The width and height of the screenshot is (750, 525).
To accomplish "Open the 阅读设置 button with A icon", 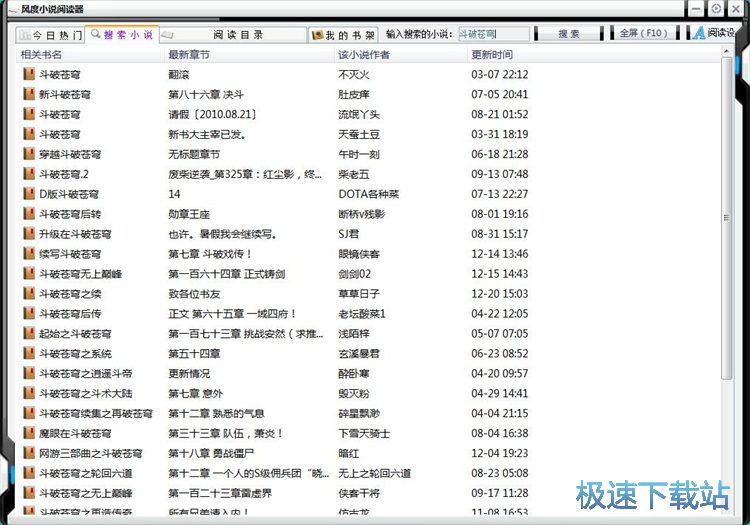I will coord(713,33).
